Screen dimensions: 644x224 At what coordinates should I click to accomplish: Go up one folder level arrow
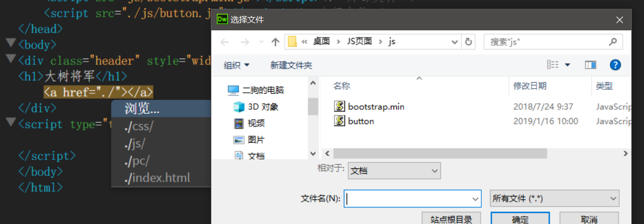pos(275,42)
